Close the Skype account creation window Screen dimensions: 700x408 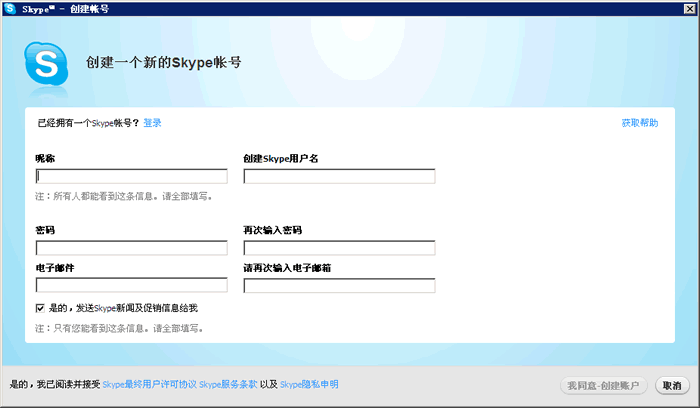[689, 8]
